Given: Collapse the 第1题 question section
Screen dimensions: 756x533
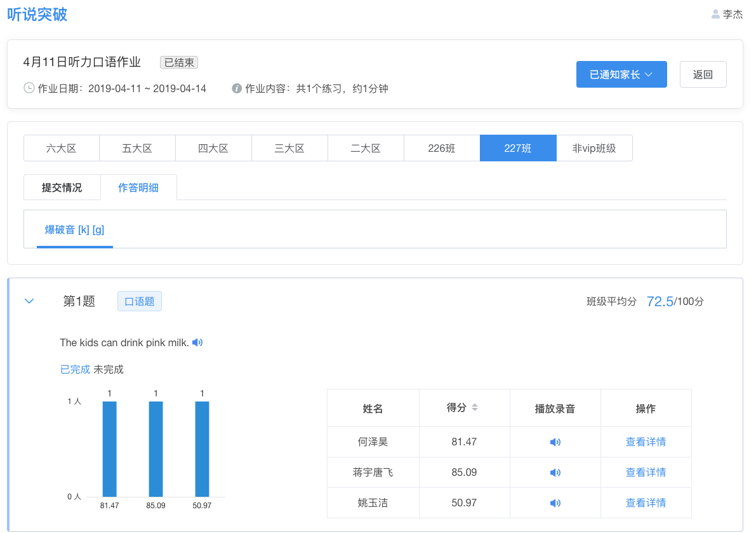Looking at the screenshot, I should click(29, 301).
